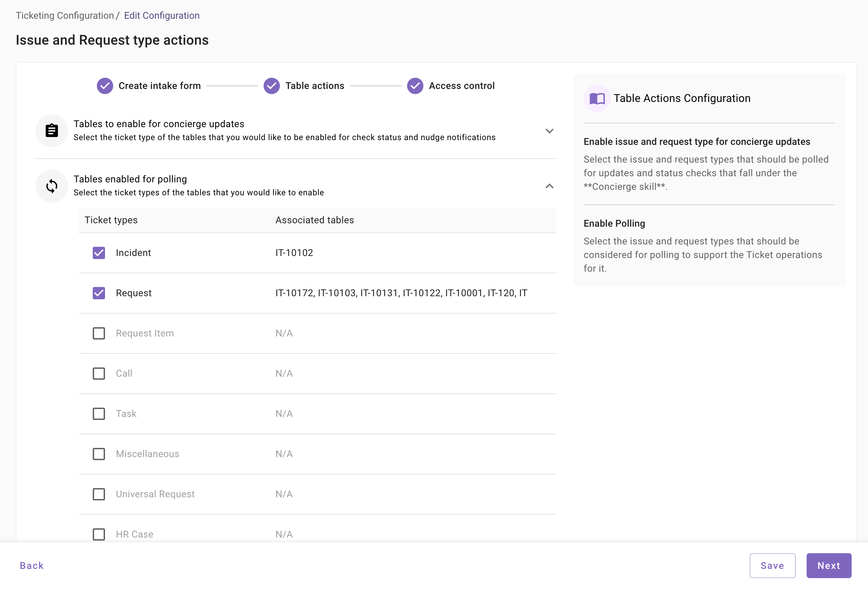Click the Table actions step checkmark icon

coord(271,86)
